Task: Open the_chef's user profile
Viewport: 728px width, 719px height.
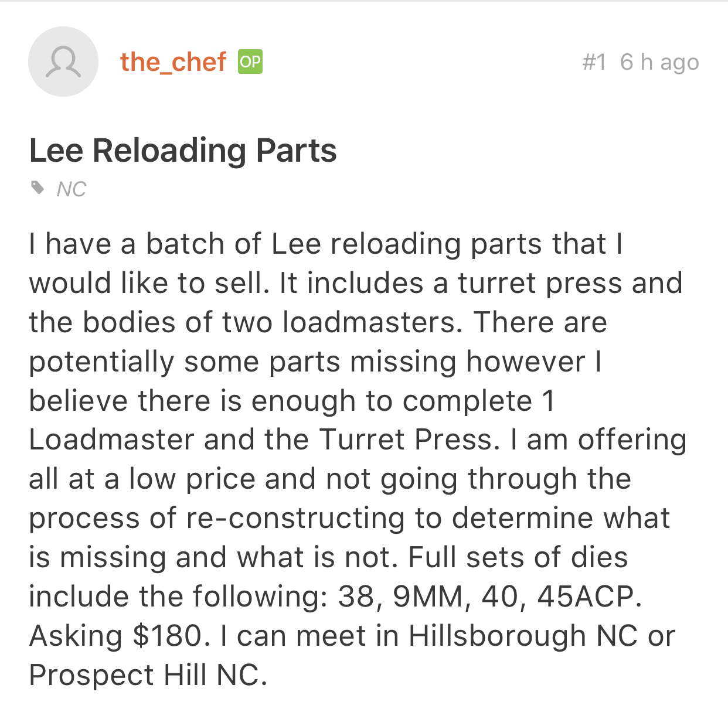Action: [173, 62]
